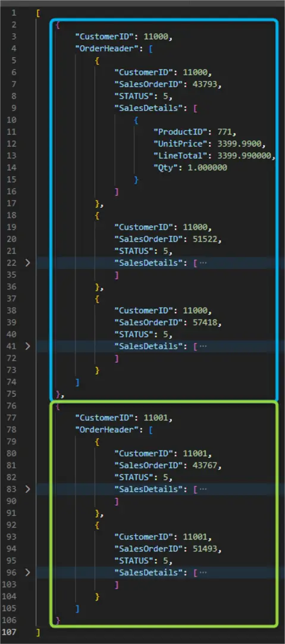Click the closing bracket on line 16
The width and height of the screenshot is (285, 644).
pos(117,192)
